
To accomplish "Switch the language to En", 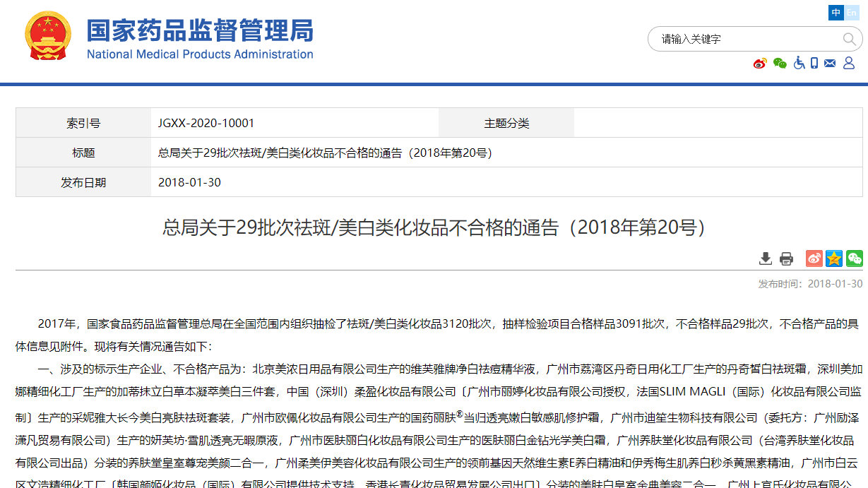I will [851, 13].
